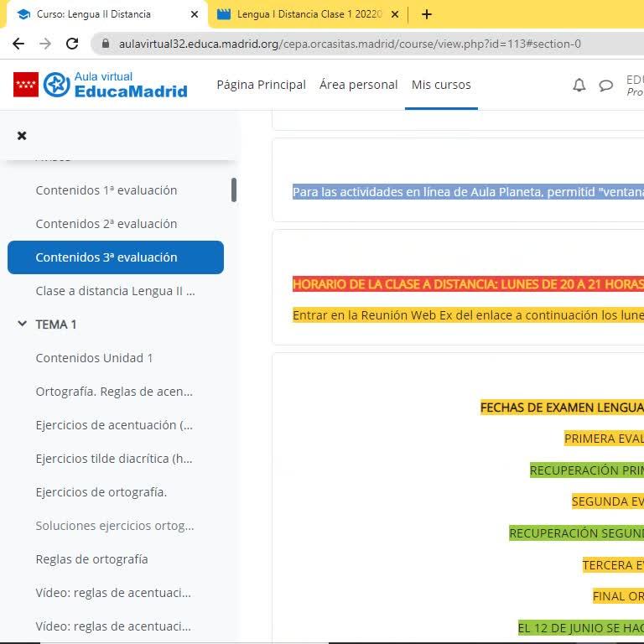Click the RECUPERACIÓN SEGUND green text
This screenshot has height=644, width=644.
click(576, 533)
